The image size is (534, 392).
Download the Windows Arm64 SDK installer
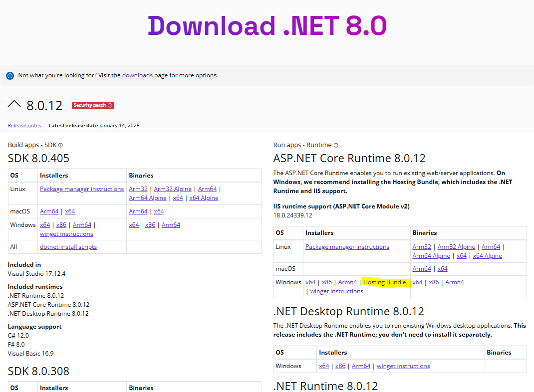pyautogui.click(x=82, y=224)
